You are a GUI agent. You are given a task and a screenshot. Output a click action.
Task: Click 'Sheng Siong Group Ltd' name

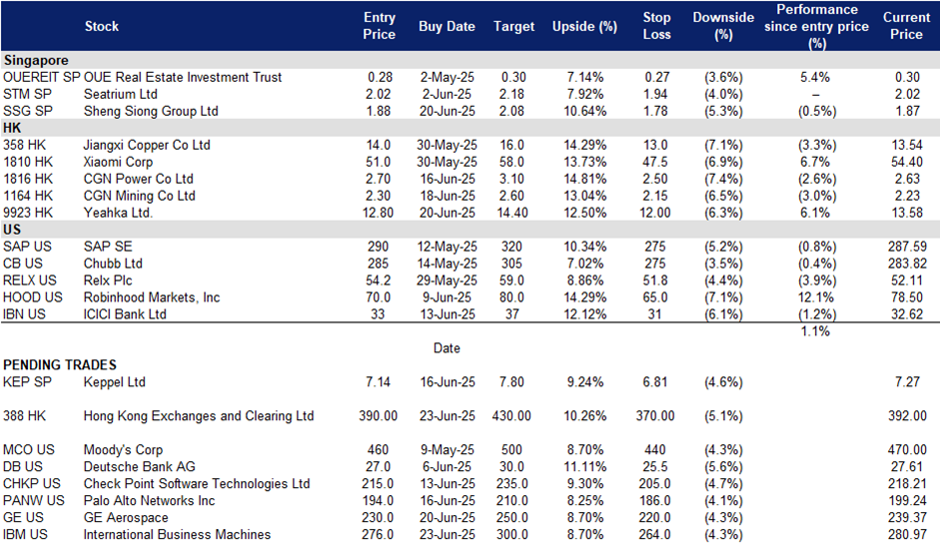pos(151,111)
